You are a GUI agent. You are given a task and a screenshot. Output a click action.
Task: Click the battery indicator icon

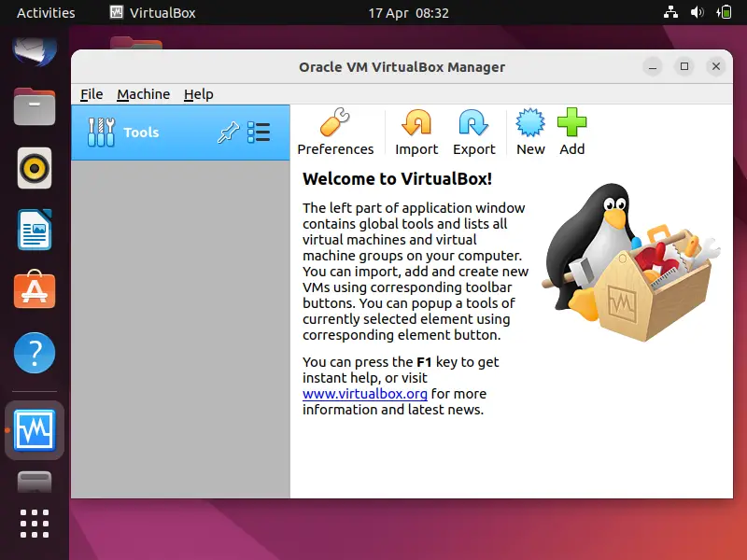pyautogui.click(x=724, y=12)
